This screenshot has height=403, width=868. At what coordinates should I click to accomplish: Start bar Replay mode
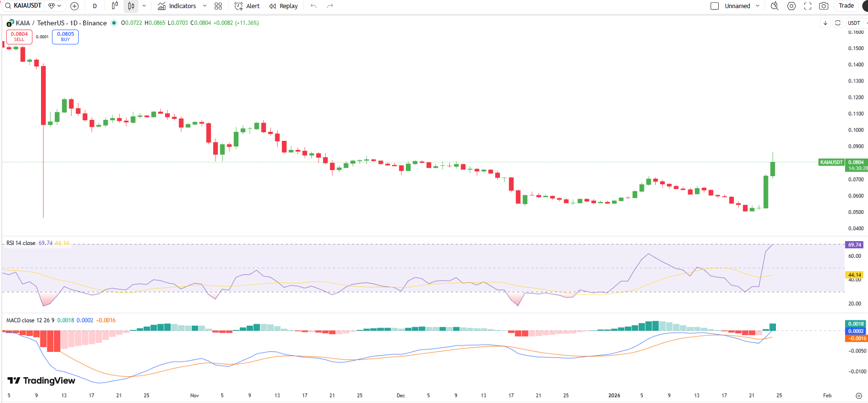pos(283,6)
